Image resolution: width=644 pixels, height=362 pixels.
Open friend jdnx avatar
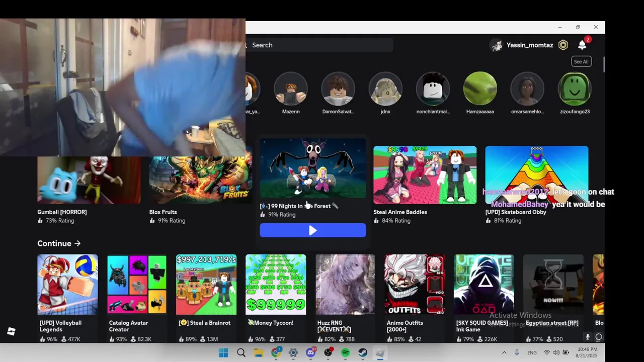pyautogui.click(x=385, y=89)
